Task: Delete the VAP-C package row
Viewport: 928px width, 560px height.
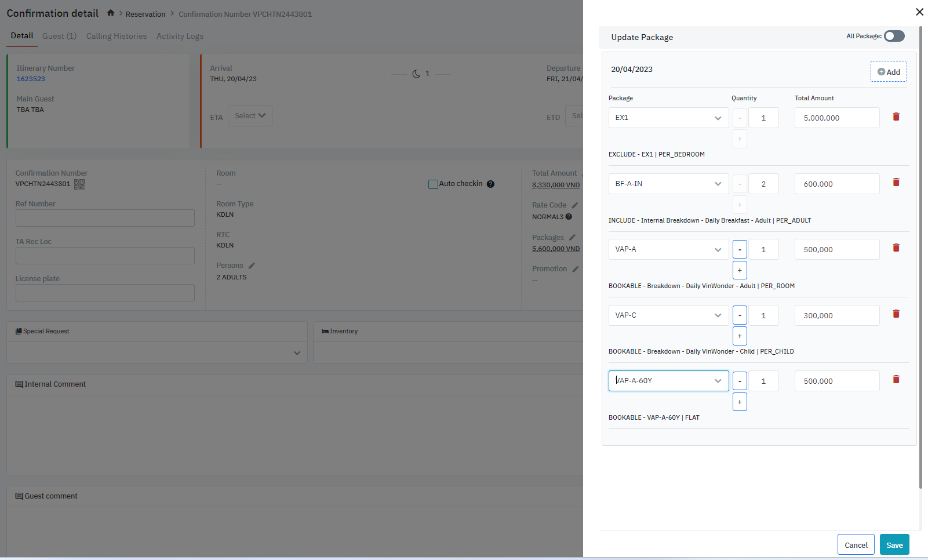Action: pos(896,314)
